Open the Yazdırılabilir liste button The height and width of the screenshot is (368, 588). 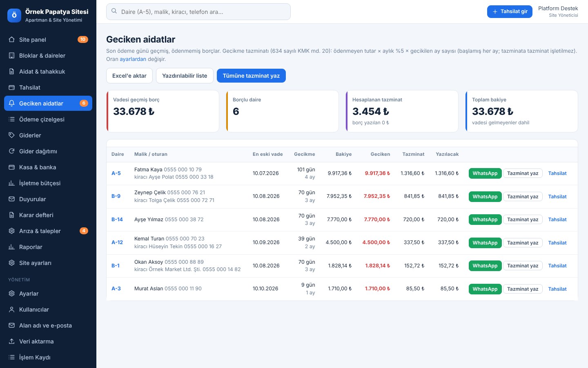(x=185, y=76)
